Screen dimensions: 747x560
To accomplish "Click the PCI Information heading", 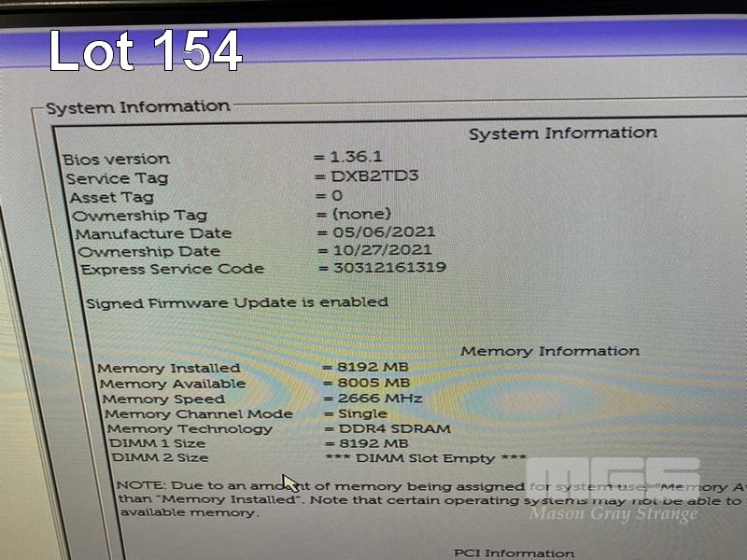I will pyautogui.click(x=514, y=553).
